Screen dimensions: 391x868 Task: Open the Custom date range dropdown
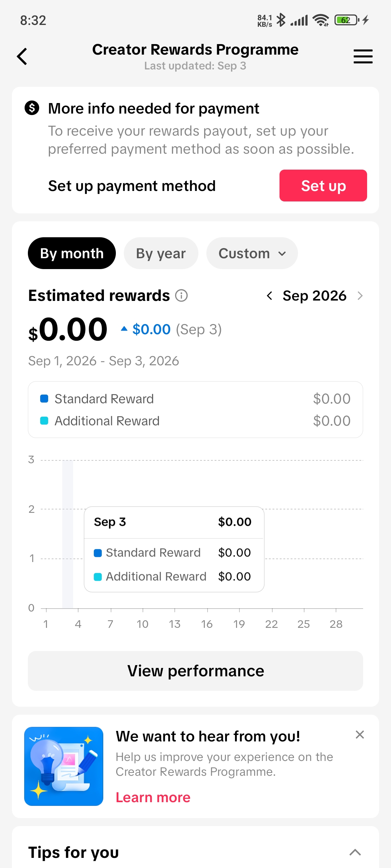(252, 253)
